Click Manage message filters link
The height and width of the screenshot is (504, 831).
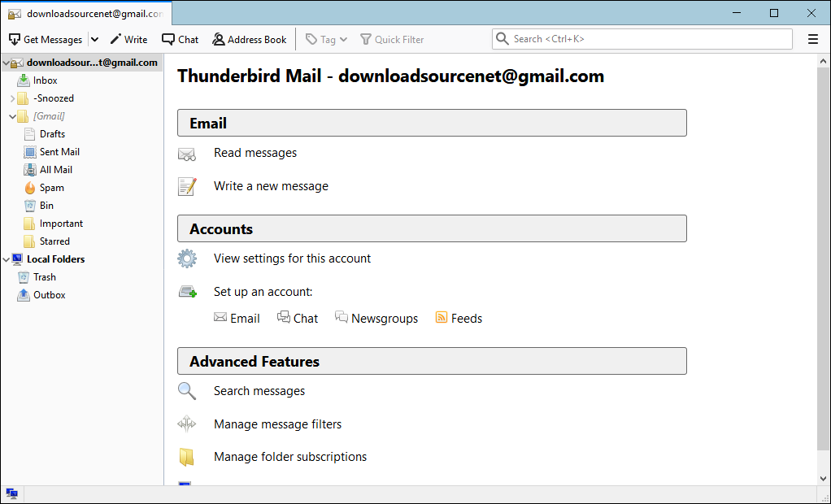pyautogui.click(x=278, y=424)
